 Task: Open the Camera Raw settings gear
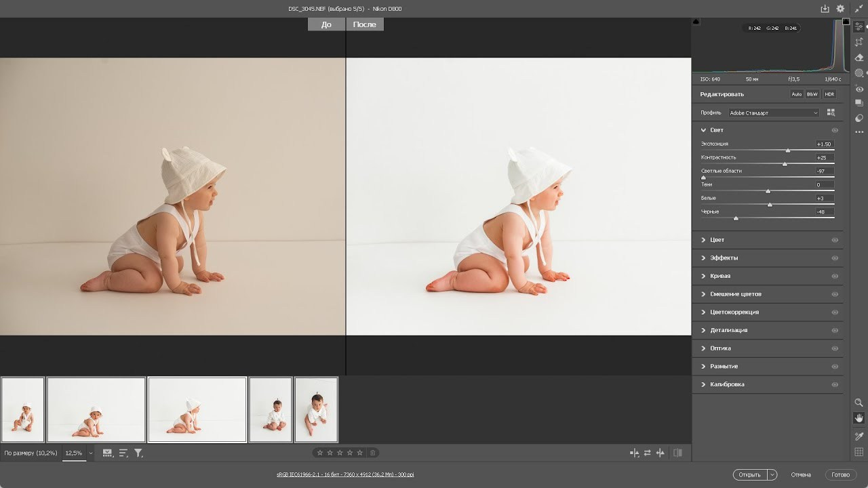(x=840, y=8)
